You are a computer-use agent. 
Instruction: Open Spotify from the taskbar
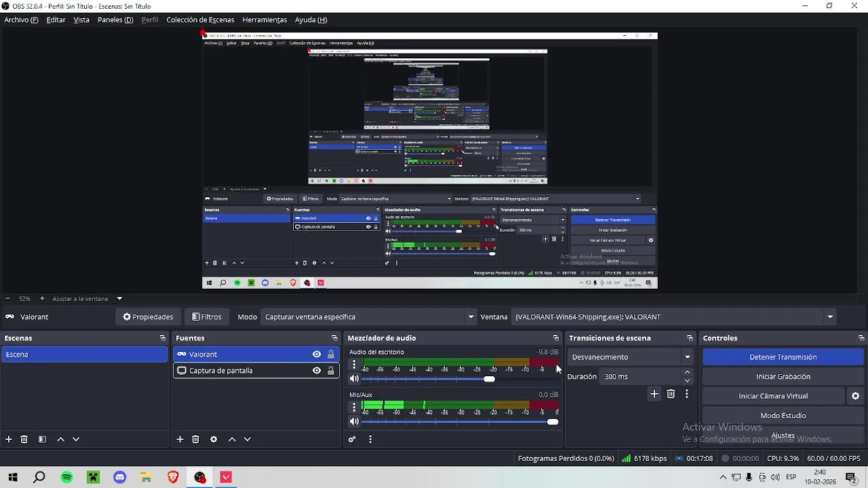coord(66,477)
